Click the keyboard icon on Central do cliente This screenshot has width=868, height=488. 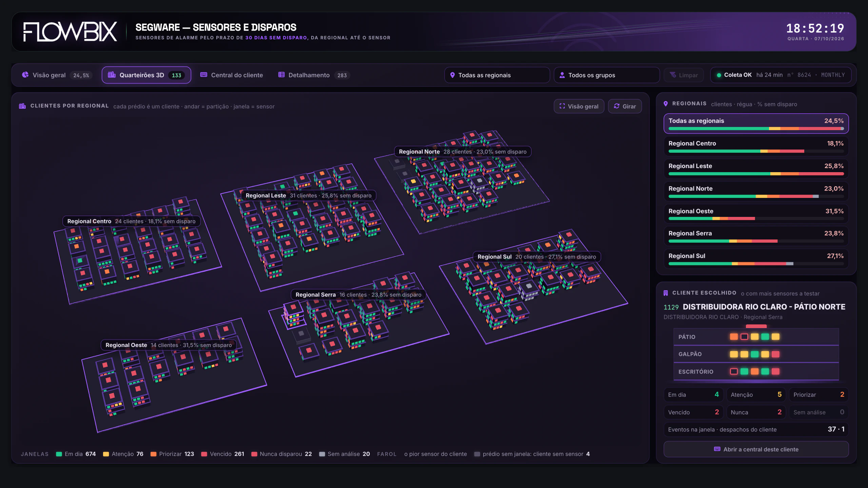point(203,75)
